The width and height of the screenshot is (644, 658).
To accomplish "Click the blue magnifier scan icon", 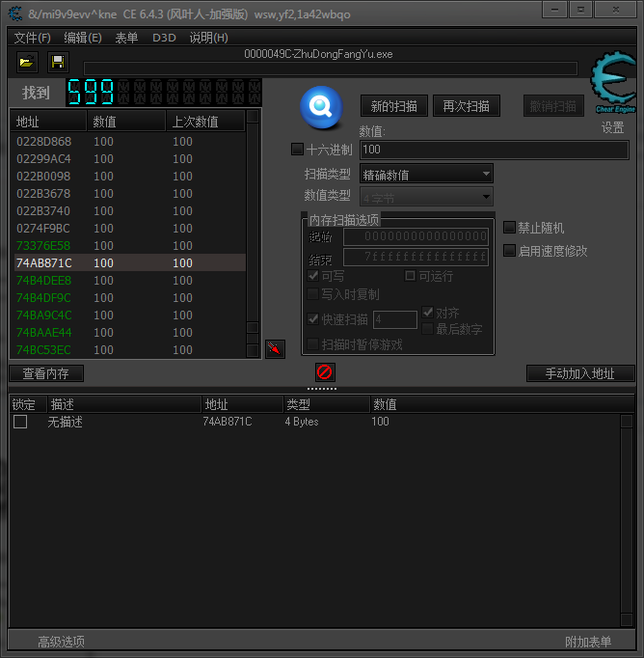I will 322,107.
